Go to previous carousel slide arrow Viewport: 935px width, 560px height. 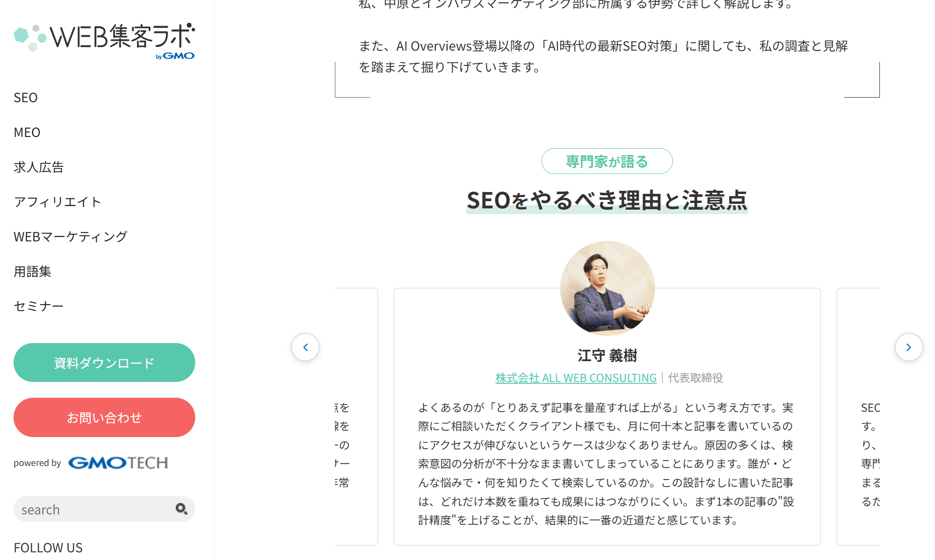(305, 347)
